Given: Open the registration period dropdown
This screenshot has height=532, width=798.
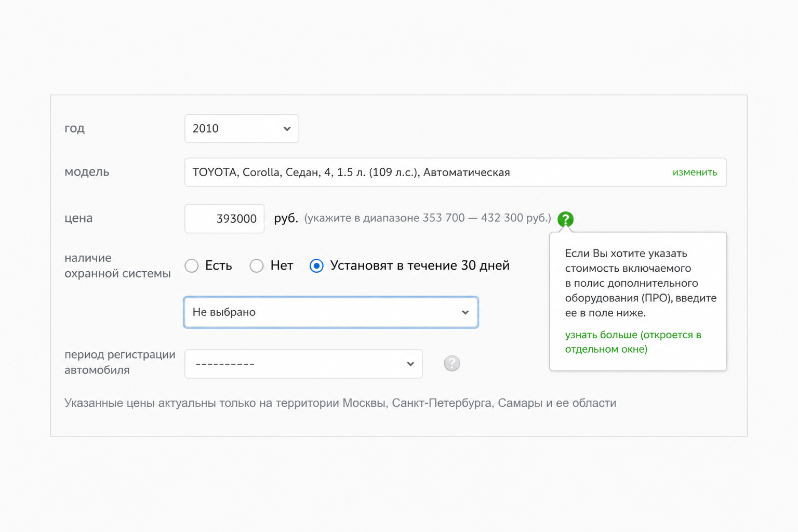Looking at the screenshot, I should point(303,364).
